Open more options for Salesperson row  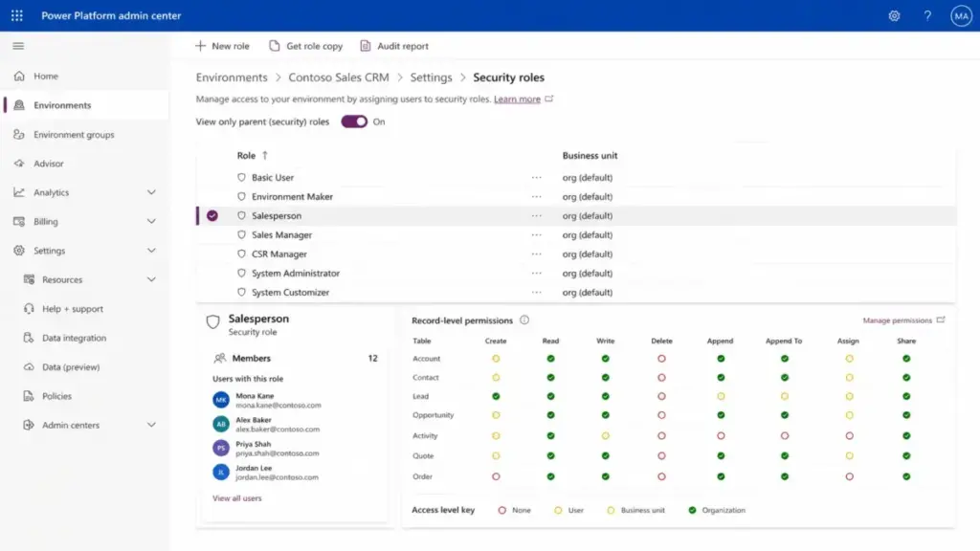pyautogui.click(x=536, y=215)
